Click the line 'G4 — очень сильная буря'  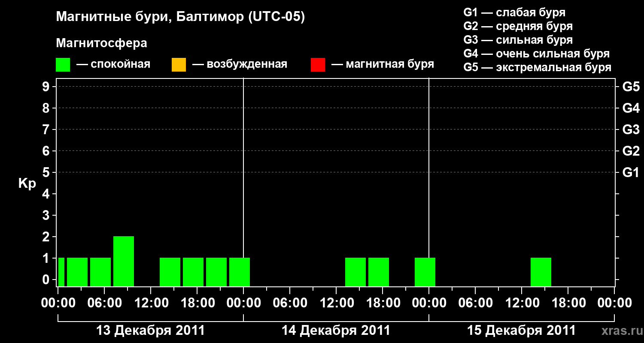click(x=537, y=54)
